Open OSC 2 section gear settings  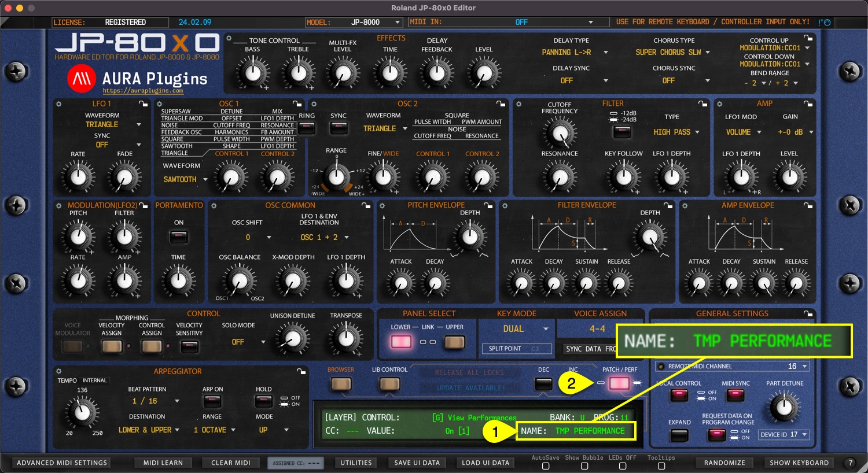[314, 104]
